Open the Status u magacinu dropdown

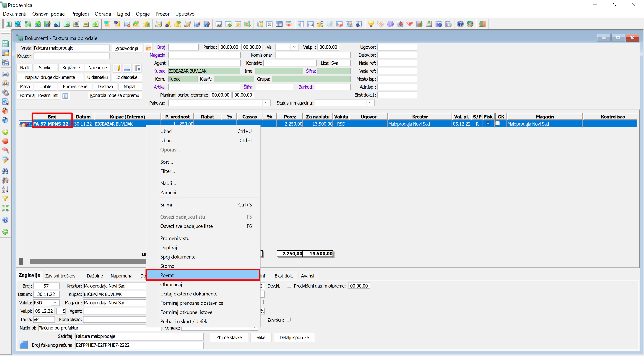370,103
